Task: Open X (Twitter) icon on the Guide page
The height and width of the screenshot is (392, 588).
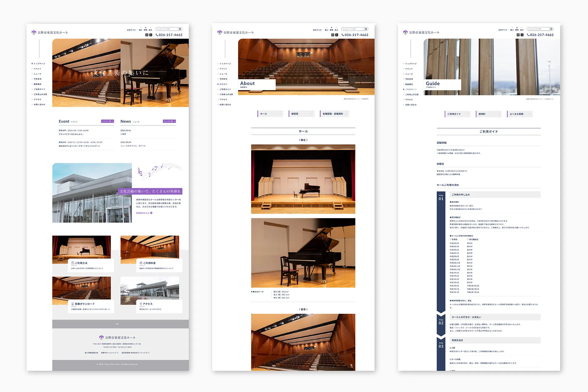Action: click(x=522, y=35)
